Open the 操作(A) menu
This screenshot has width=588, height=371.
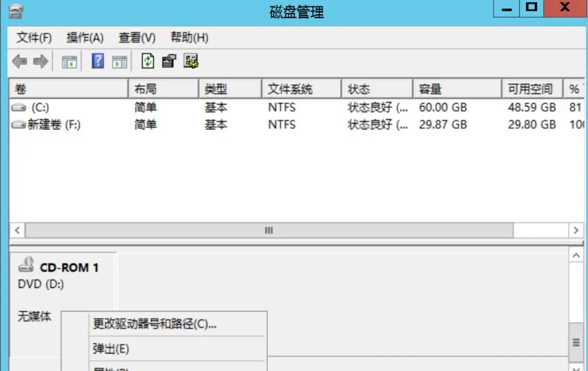pos(85,37)
